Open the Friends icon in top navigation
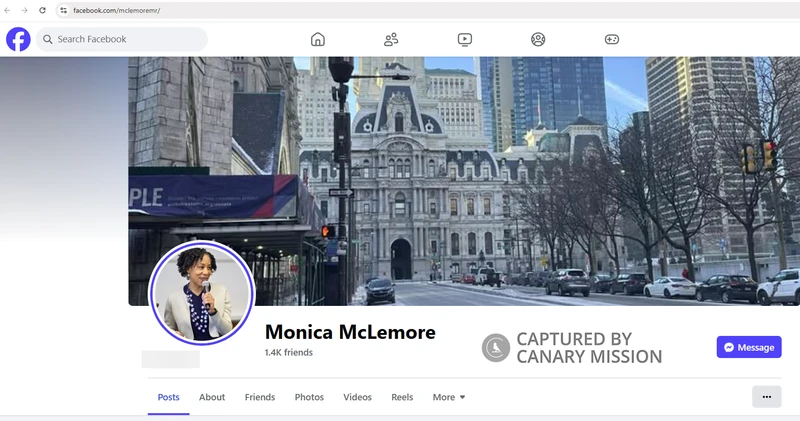Image resolution: width=800 pixels, height=421 pixels. coord(391,39)
